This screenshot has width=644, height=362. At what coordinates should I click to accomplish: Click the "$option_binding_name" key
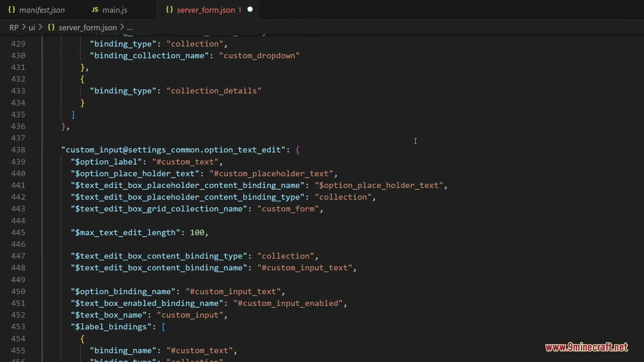123,292
